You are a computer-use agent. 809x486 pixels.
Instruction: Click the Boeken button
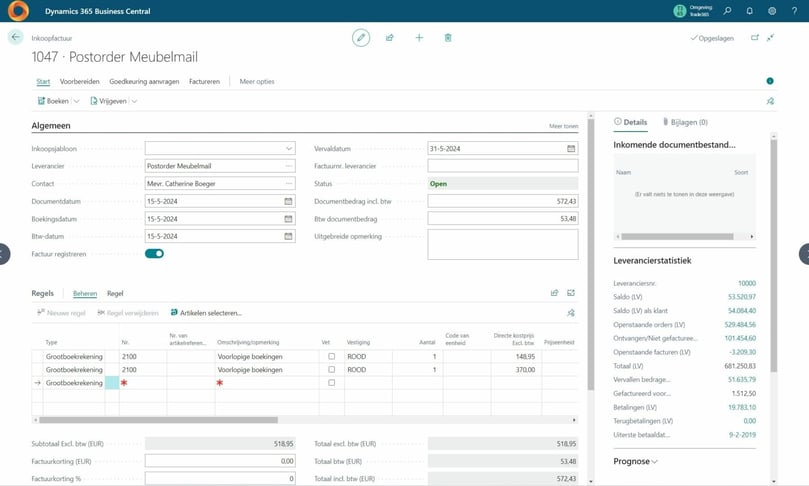[x=53, y=101]
